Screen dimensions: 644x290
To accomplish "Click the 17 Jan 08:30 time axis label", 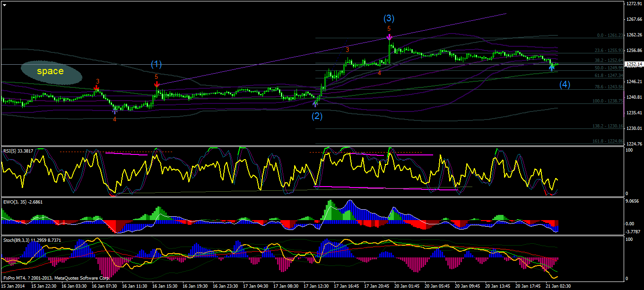I will pyautogui.click(x=287, y=286).
